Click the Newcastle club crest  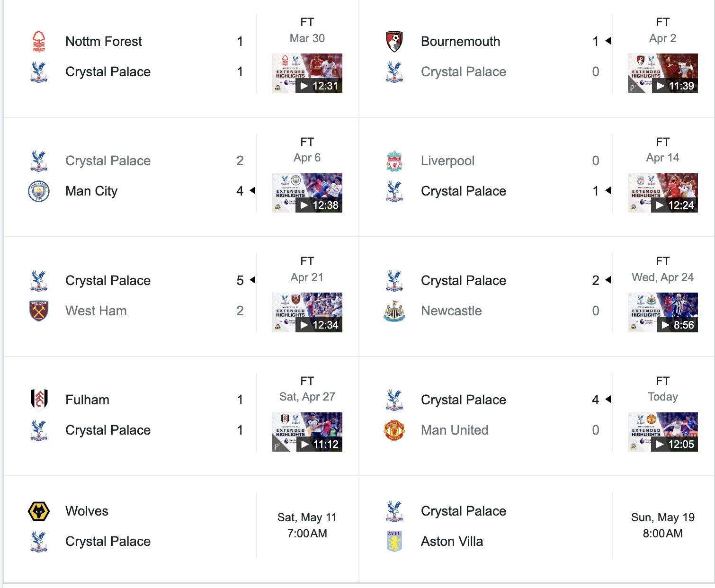point(394,311)
